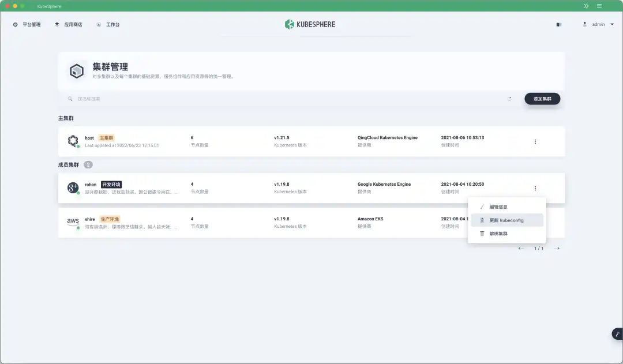This screenshot has height=364, width=623.
Task: Toggle the theme icon left of admin
Action: (x=559, y=25)
